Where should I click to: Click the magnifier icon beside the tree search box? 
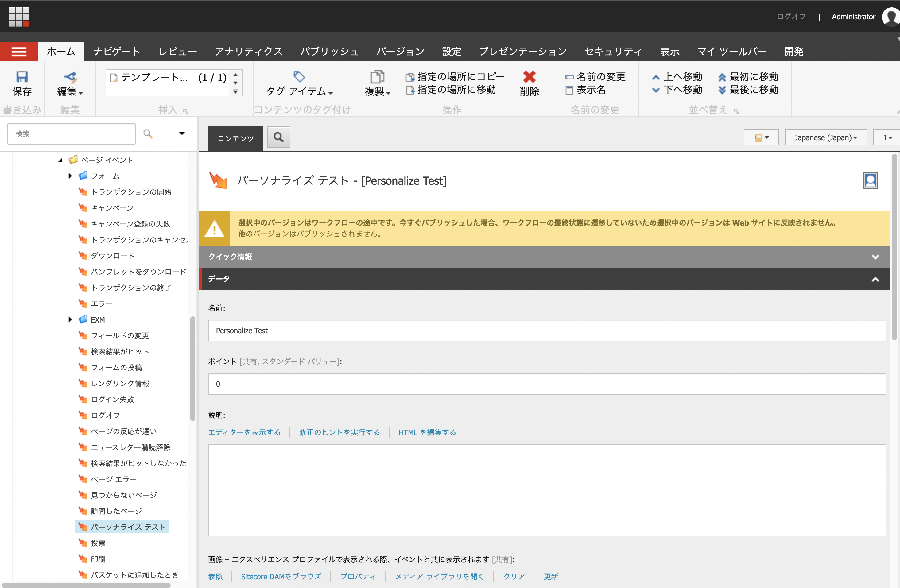(x=148, y=133)
